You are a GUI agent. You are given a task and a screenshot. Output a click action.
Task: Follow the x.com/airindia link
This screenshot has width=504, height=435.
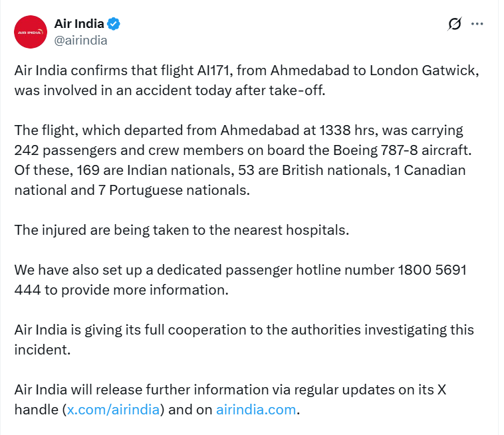(x=114, y=409)
